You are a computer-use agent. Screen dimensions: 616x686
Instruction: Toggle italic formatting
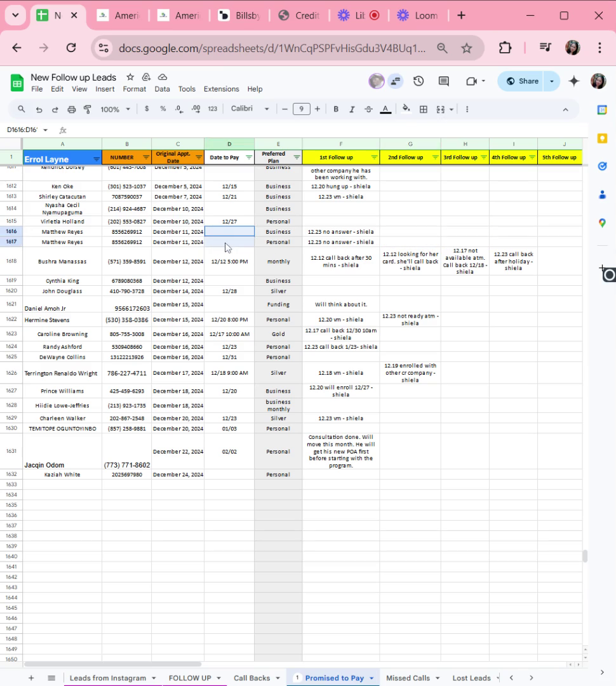pyautogui.click(x=352, y=109)
